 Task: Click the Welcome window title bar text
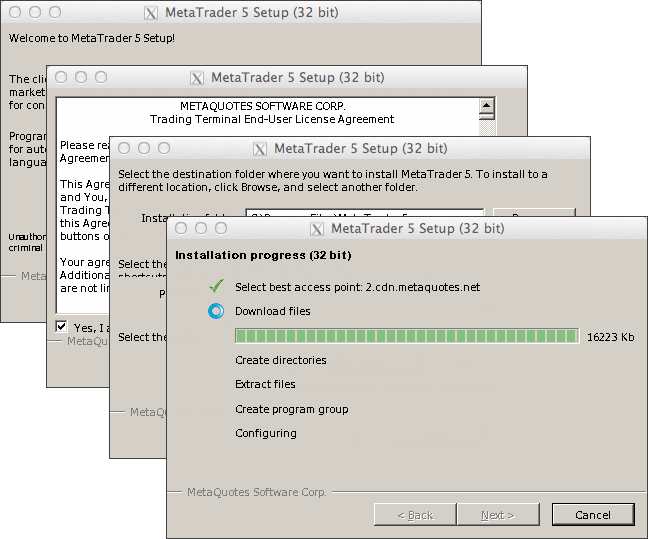point(252,12)
